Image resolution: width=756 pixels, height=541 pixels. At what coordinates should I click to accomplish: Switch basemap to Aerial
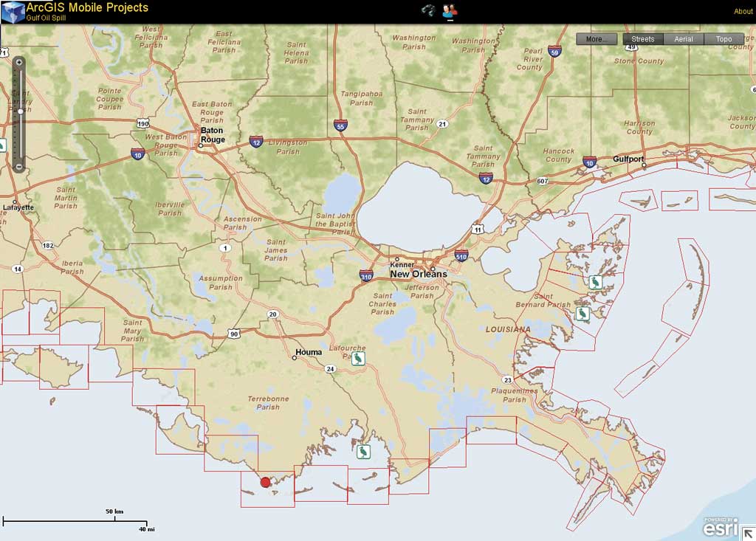(683, 39)
